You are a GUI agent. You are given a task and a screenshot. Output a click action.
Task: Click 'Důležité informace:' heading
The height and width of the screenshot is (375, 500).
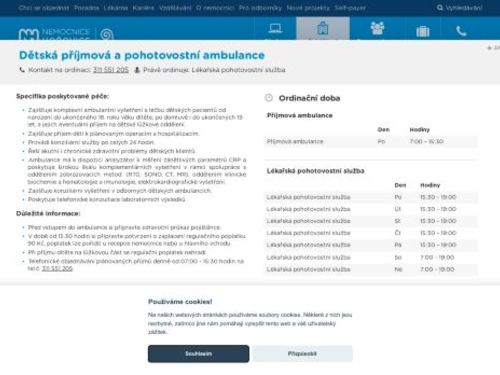48,213
